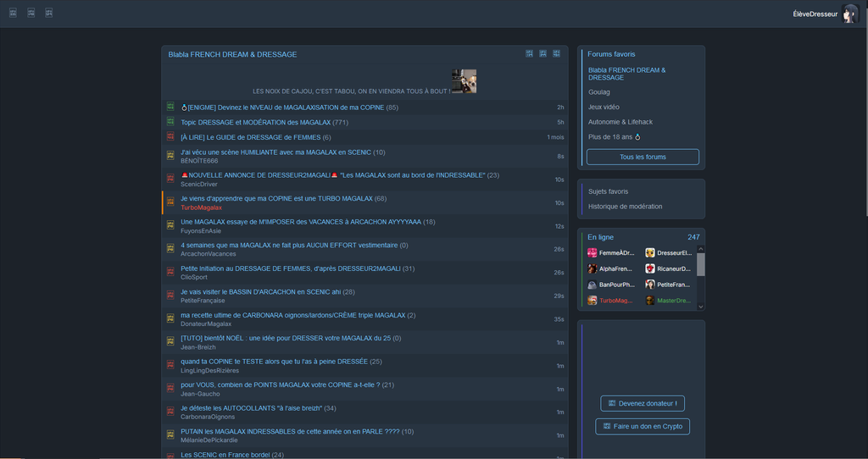Click the BanPourPh... grey avatar

(592, 285)
